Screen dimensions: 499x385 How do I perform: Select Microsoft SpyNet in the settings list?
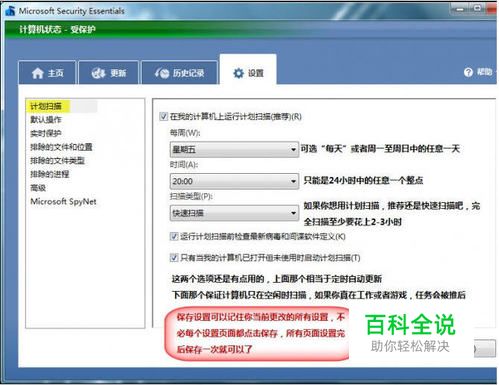point(63,201)
